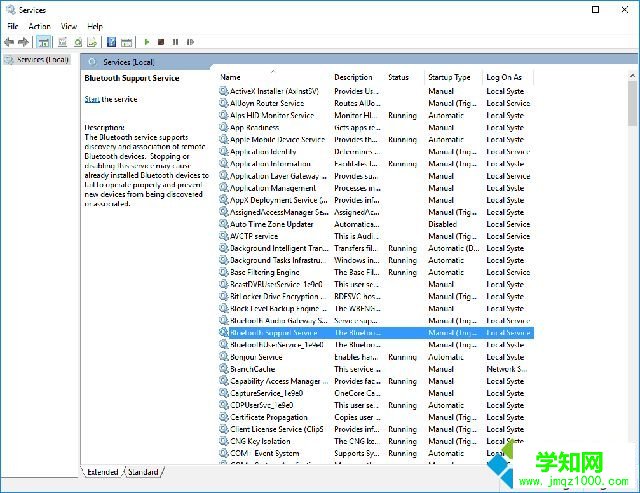The width and height of the screenshot is (640, 493).
Task: Click the scrollbar up arrow
Action: [632, 76]
